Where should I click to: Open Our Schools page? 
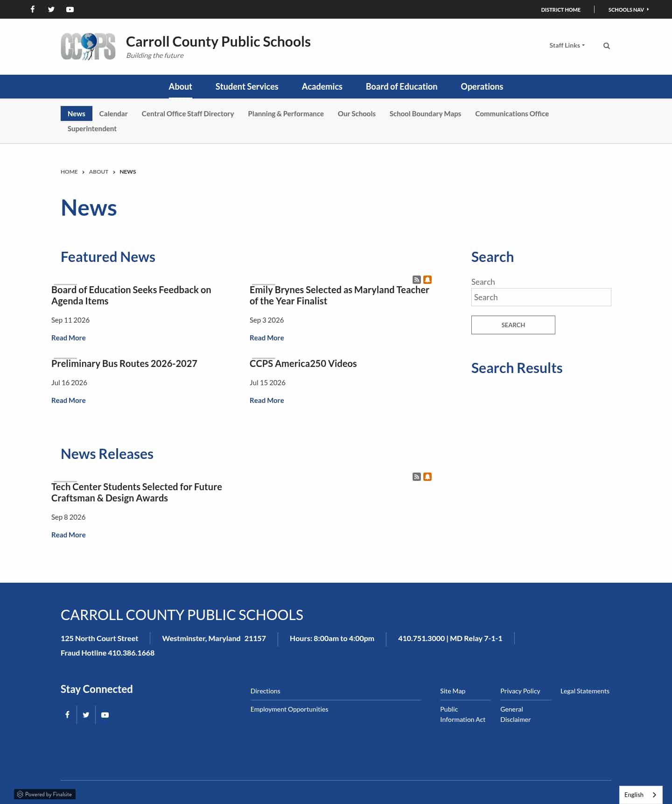click(x=357, y=113)
